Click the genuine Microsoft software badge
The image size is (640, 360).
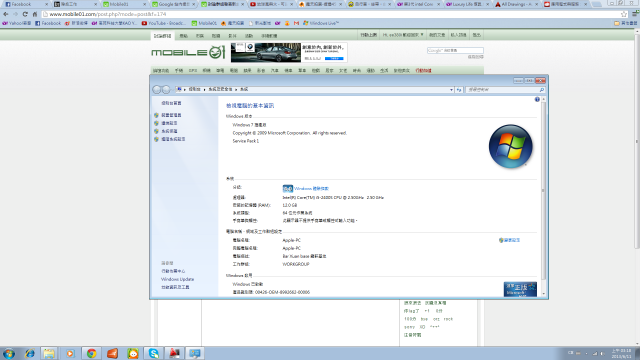click(x=520, y=289)
